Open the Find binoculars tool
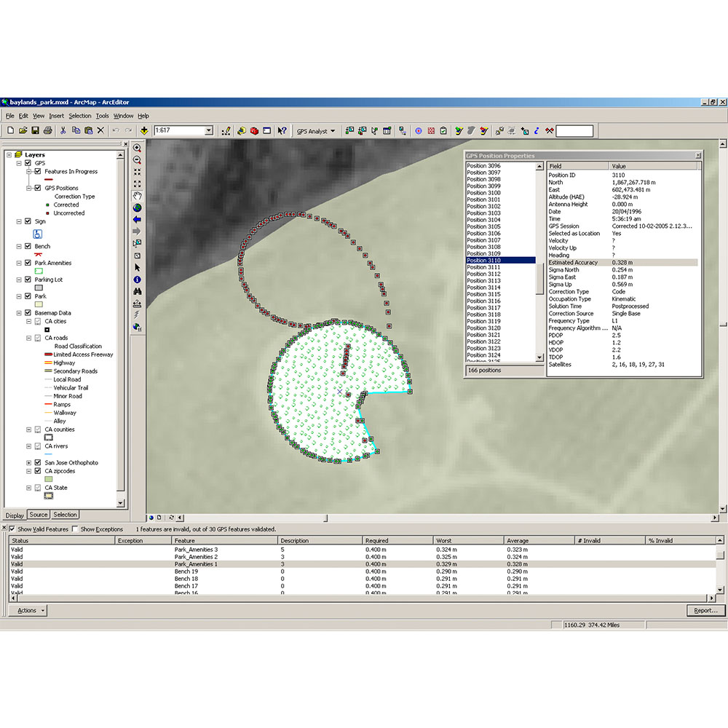 (137, 291)
